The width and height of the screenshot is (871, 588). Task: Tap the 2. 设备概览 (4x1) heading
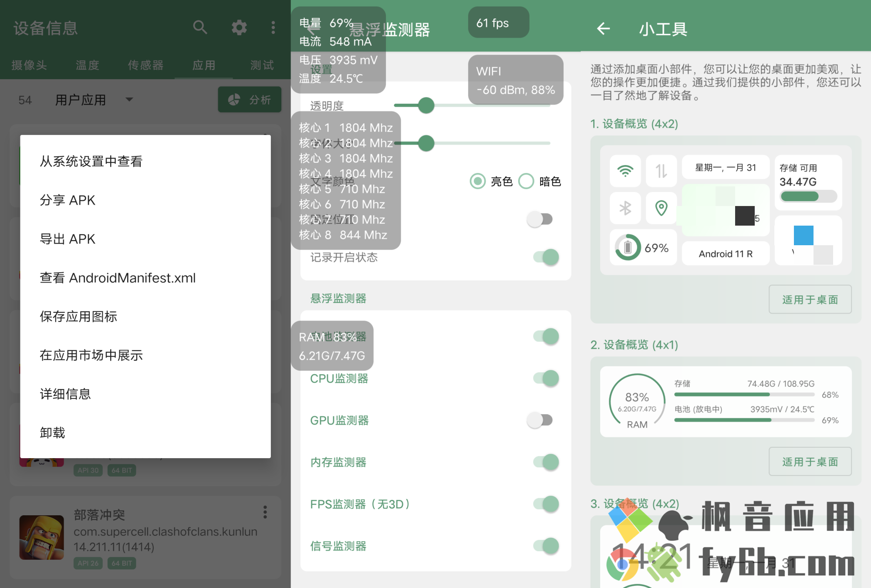click(634, 345)
